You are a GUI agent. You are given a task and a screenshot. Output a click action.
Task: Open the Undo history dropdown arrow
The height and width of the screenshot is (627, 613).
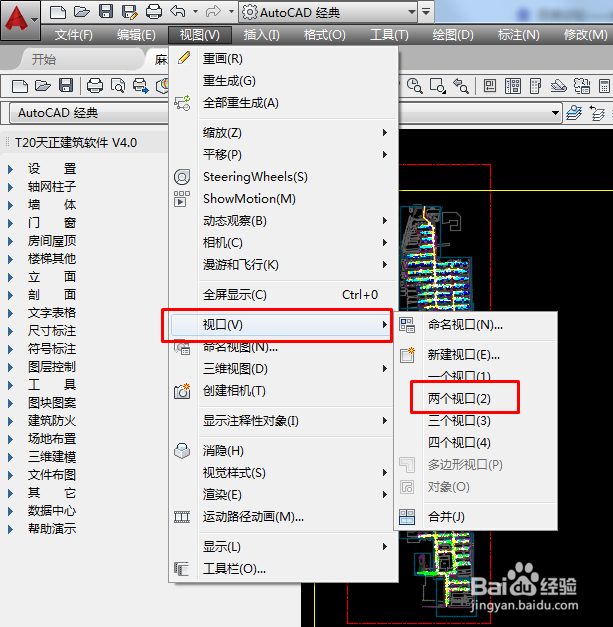(x=196, y=12)
